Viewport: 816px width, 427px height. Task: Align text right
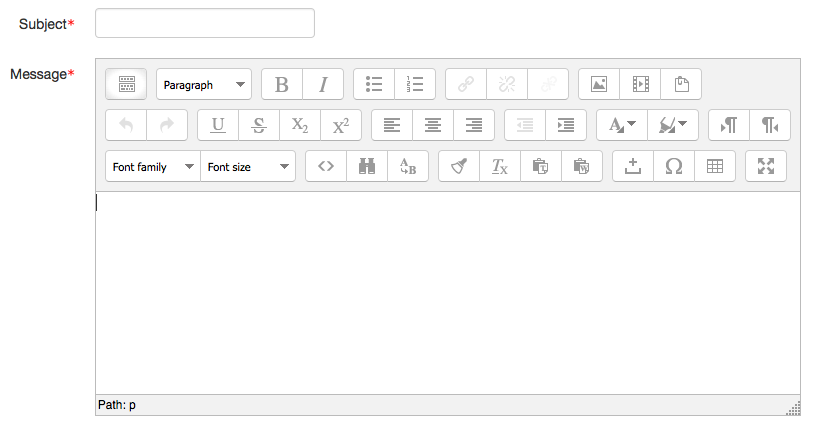pos(474,125)
